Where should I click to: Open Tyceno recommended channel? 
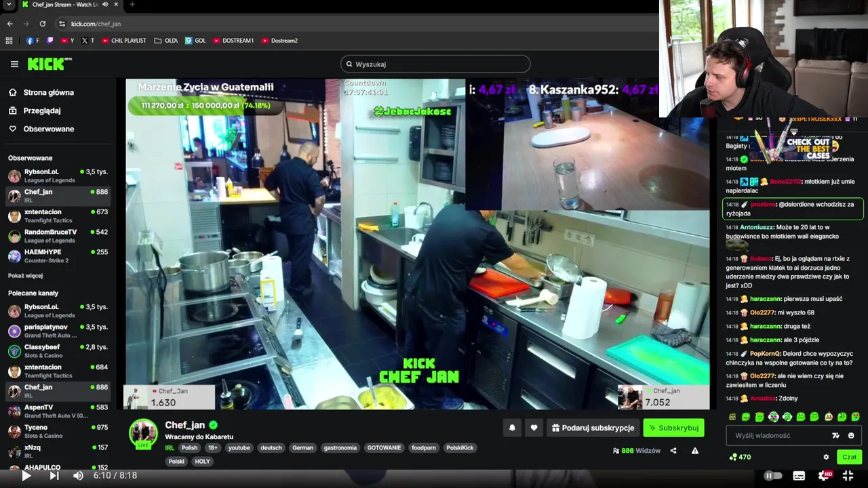pyautogui.click(x=58, y=431)
